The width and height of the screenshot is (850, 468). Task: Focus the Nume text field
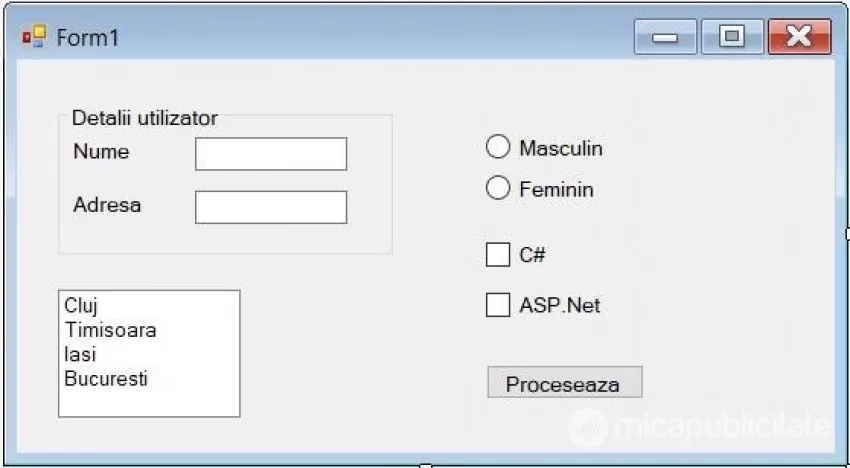point(271,154)
